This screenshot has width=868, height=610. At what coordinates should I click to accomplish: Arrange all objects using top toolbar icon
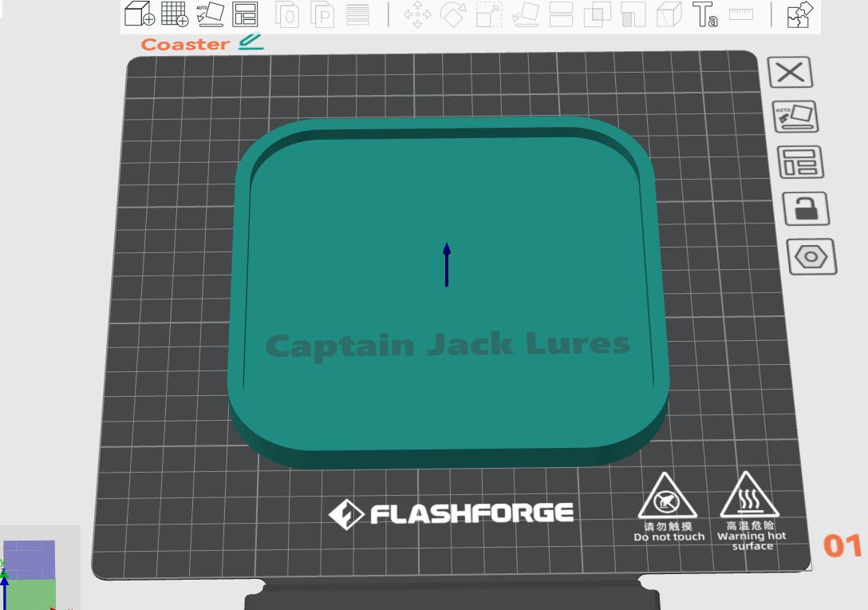point(245,14)
